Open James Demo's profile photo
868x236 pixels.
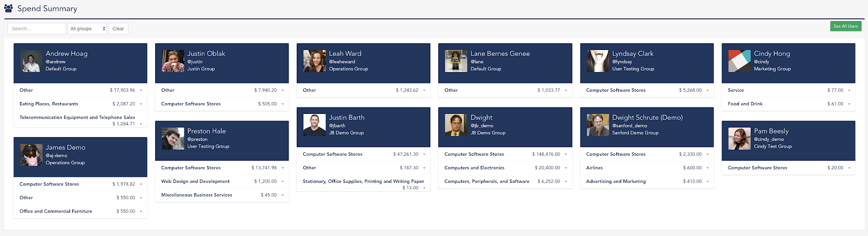[x=31, y=155]
